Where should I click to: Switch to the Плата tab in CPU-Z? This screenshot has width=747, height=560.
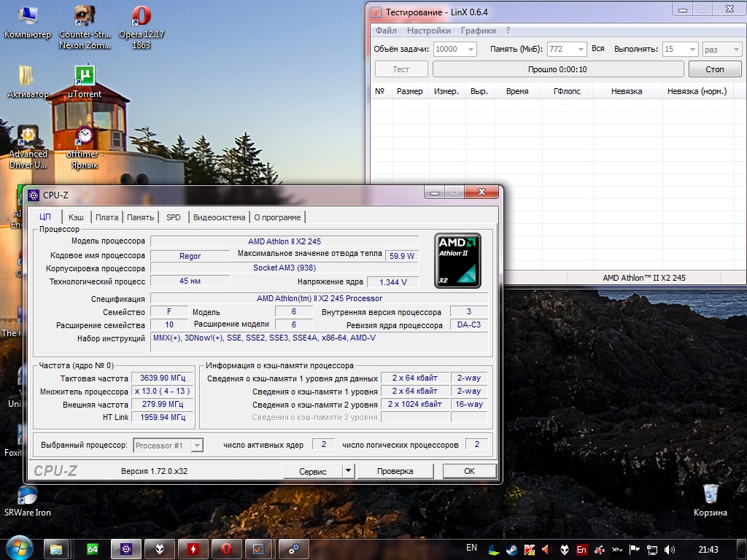pyautogui.click(x=107, y=217)
